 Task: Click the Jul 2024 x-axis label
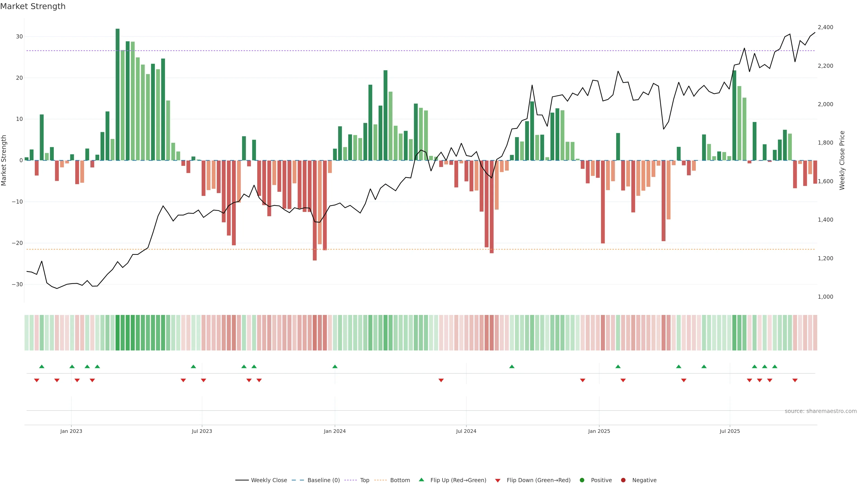(466, 431)
